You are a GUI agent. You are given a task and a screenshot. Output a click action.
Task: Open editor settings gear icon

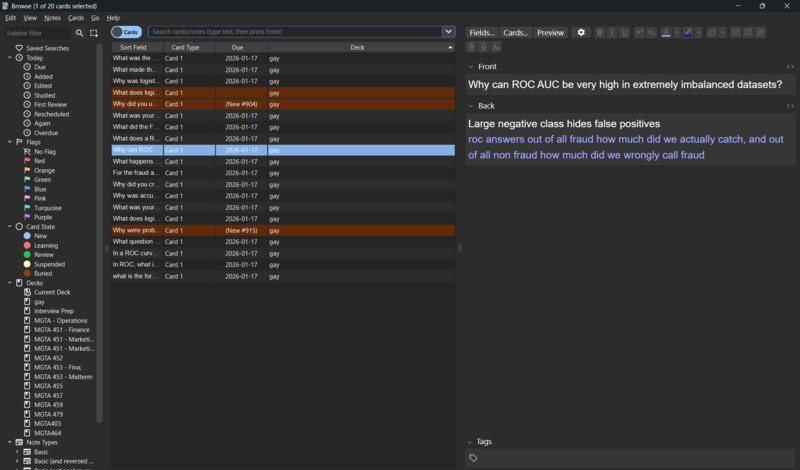coord(582,33)
